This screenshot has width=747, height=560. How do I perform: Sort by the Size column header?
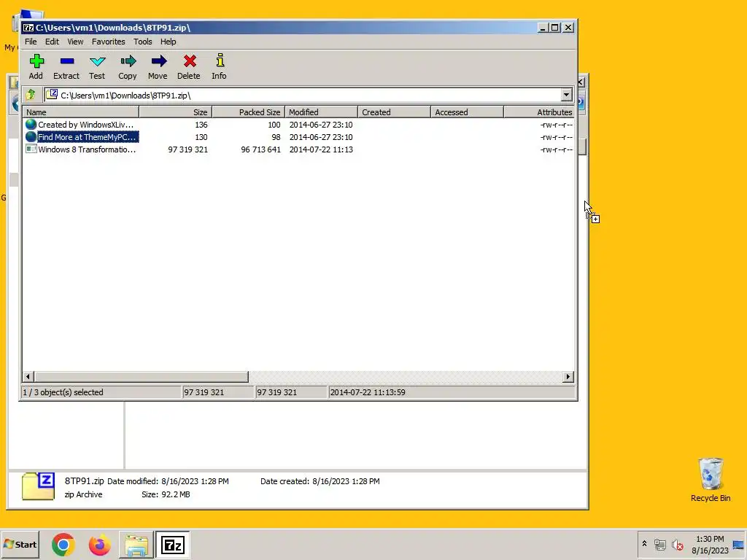[175, 112]
